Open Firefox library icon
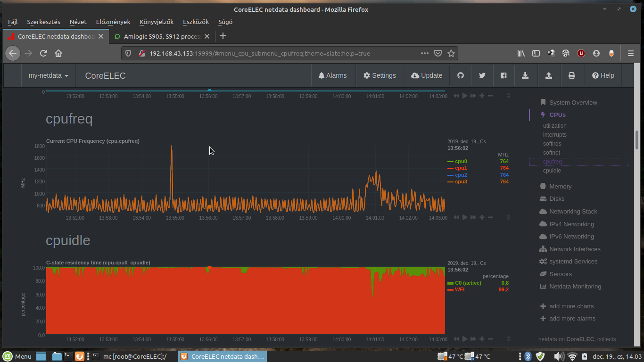Viewport: 644px width, 362px height. tap(521, 53)
